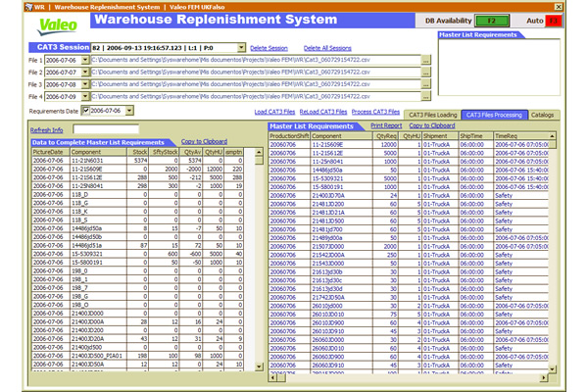Click the browse button for File 4
Image resolution: width=588 pixels, height=392 pixels.
click(426, 97)
